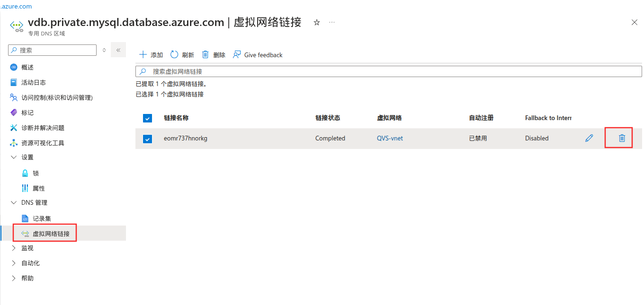Viewport: 644px width, 305px height.
Task: Sort by 链接名称 column header
Action: (176, 118)
